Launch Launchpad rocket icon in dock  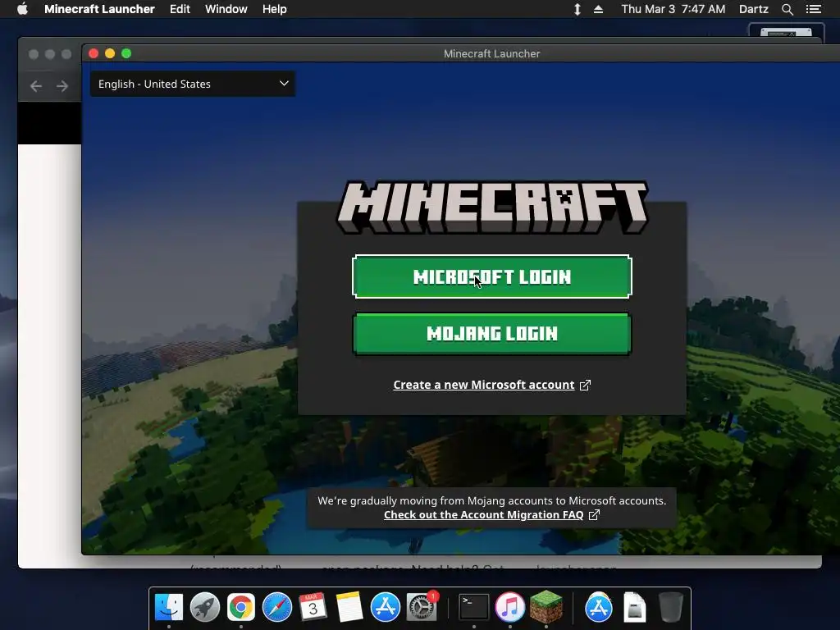click(x=204, y=607)
